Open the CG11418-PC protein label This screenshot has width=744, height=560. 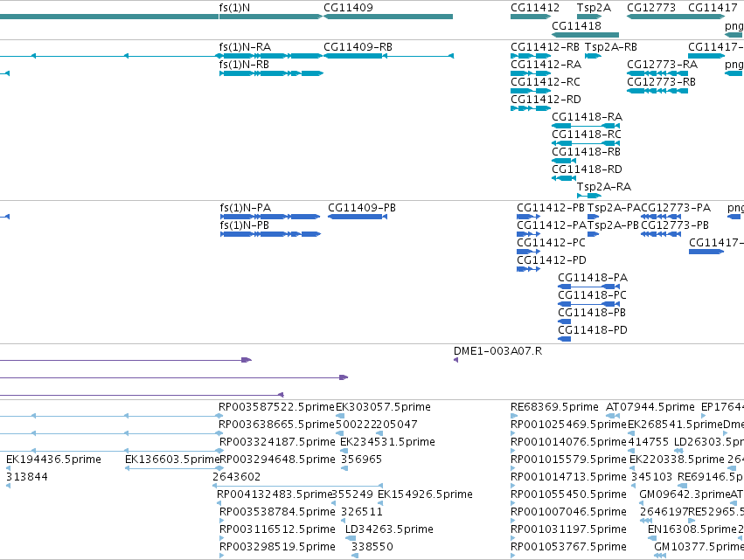(x=592, y=295)
